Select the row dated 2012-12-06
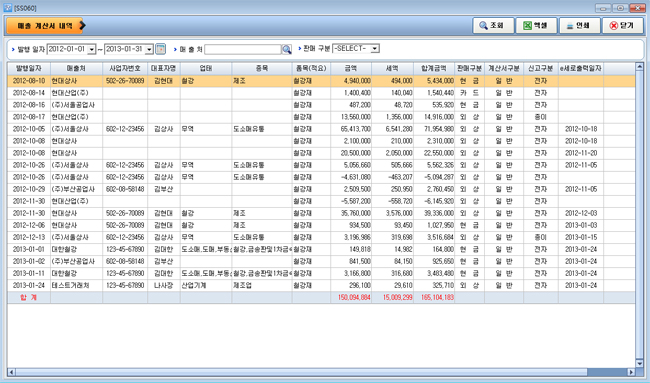 point(321,225)
